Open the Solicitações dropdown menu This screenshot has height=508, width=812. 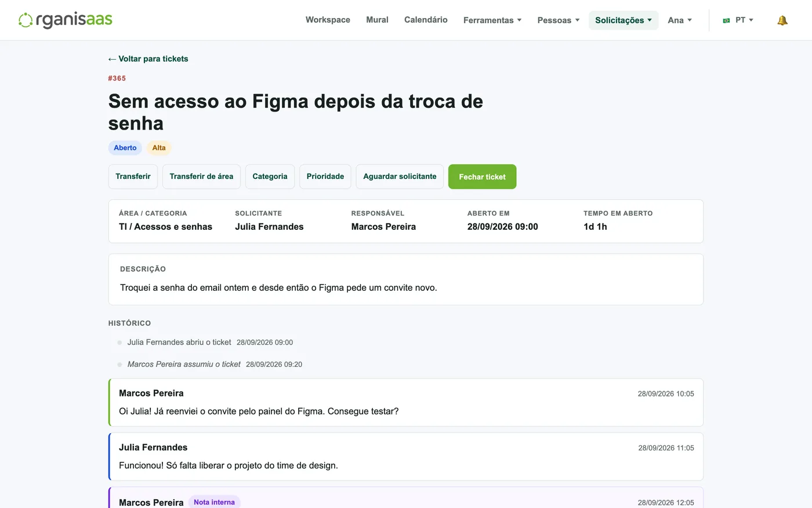[623, 20]
